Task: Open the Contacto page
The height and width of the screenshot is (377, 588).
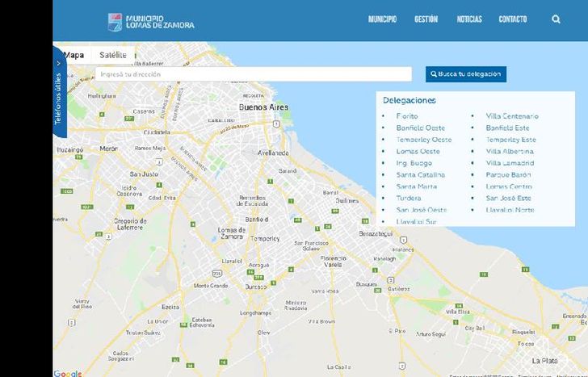Action: pyautogui.click(x=512, y=19)
